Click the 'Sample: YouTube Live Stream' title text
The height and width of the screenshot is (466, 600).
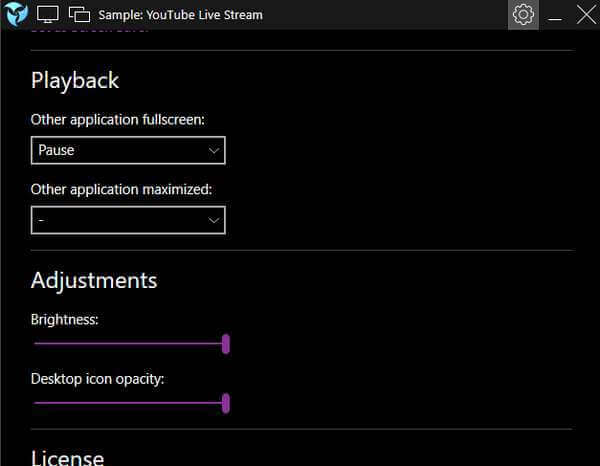tap(181, 15)
